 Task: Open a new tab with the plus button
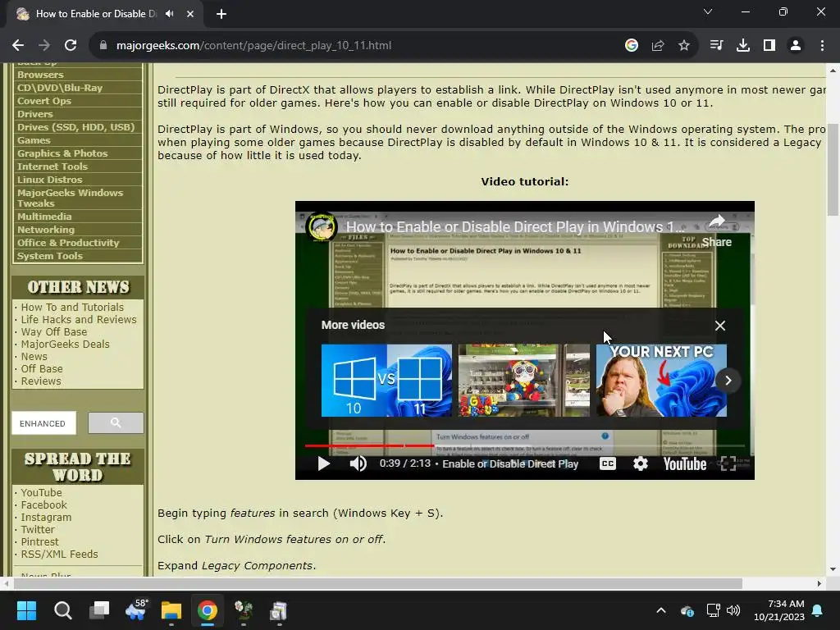(x=221, y=14)
